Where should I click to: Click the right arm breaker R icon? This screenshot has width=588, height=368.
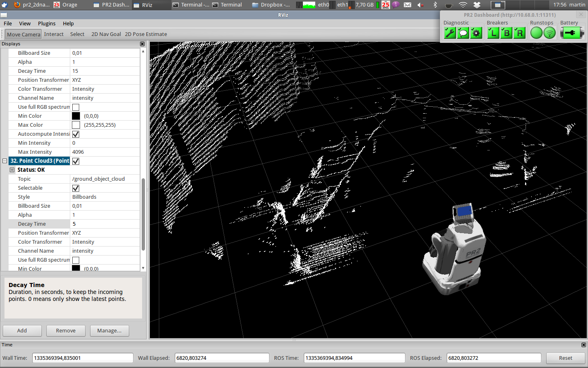[519, 33]
